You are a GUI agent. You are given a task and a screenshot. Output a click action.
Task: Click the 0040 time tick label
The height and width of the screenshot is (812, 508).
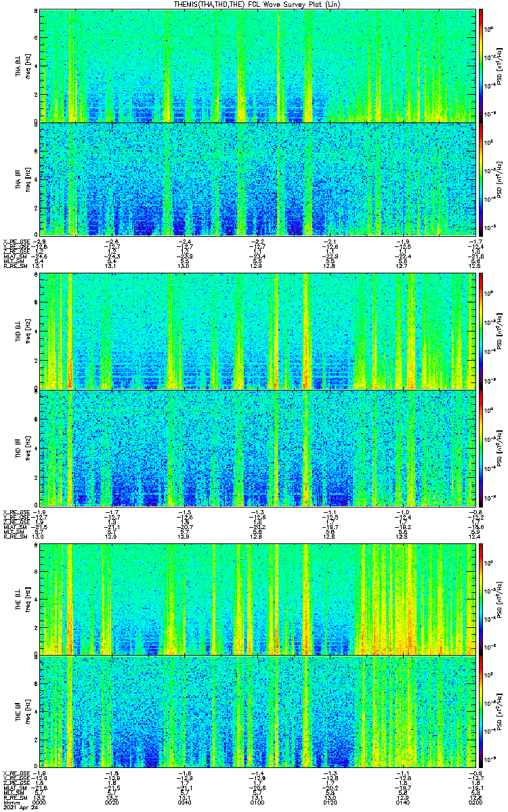[x=184, y=802]
